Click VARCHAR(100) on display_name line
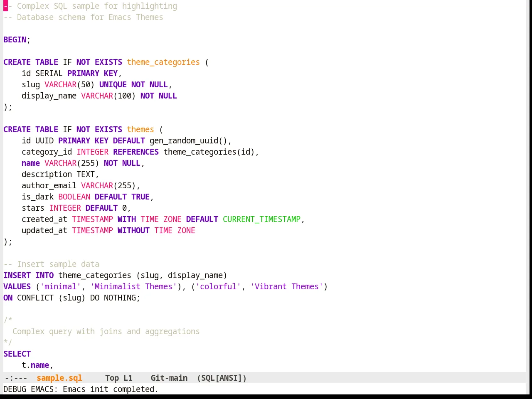532x399 pixels. (x=108, y=96)
